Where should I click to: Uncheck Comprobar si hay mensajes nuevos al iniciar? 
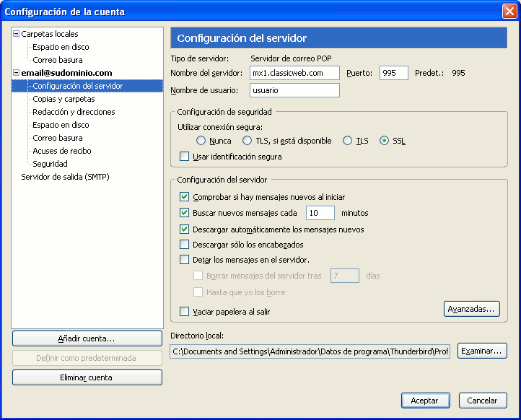point(185,197)
